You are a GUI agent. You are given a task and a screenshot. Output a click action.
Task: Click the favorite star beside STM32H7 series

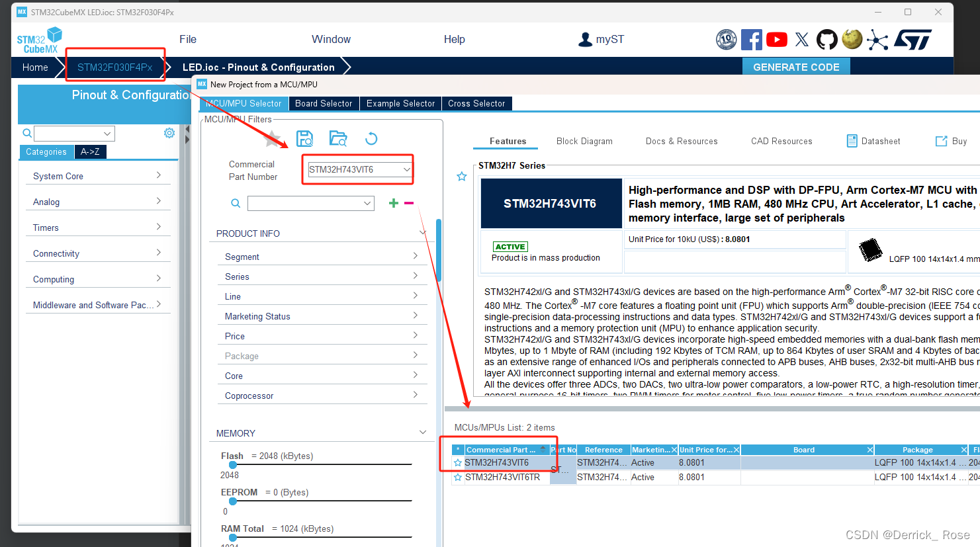[x=462, y=177]
